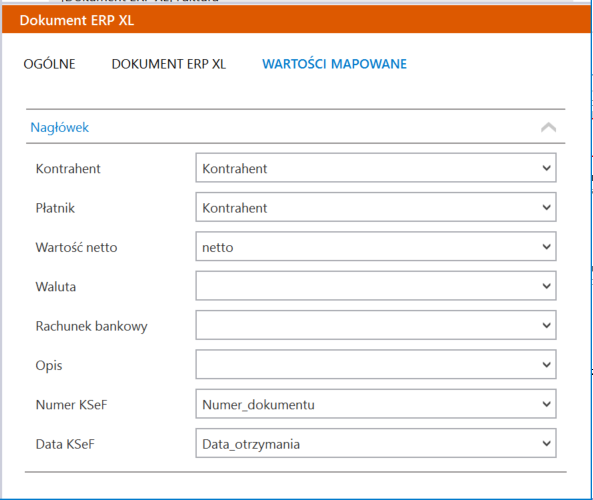Open the Numer KSeF dropdown
Viewport: 593px width, 500px height.
(x=376, y=404)
